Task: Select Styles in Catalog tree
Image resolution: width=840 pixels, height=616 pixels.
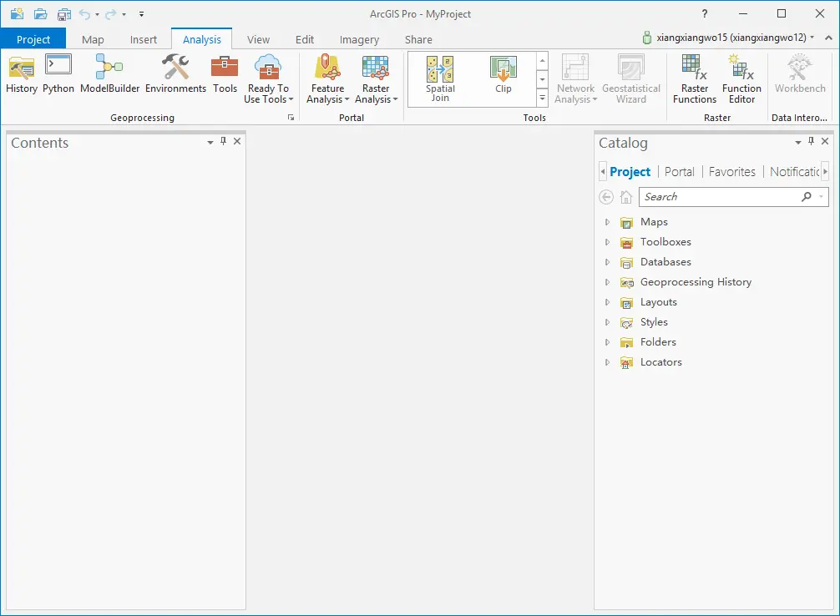Action: tap(654, 322)
